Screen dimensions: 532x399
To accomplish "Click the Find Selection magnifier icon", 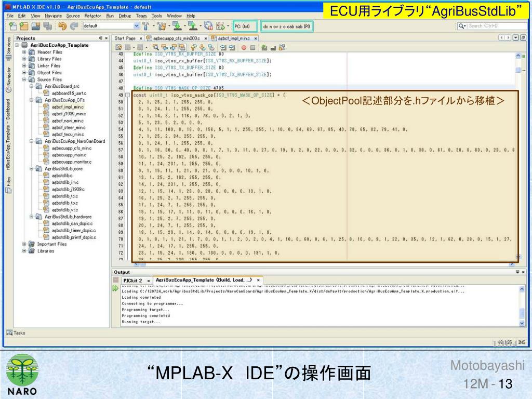I will (156, 47).
